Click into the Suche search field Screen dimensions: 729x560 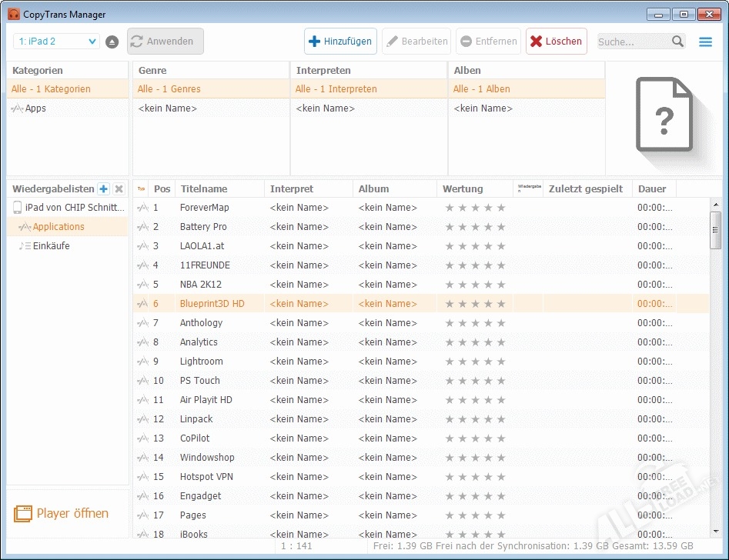coord(633,42)
